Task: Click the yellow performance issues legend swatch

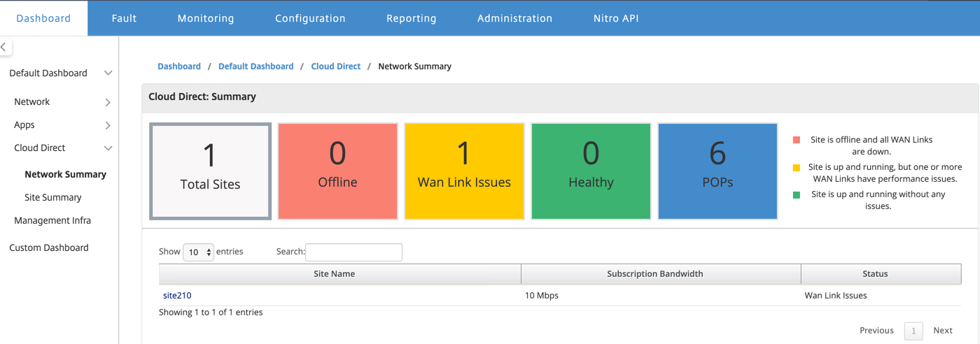Action: click(797, 168)
